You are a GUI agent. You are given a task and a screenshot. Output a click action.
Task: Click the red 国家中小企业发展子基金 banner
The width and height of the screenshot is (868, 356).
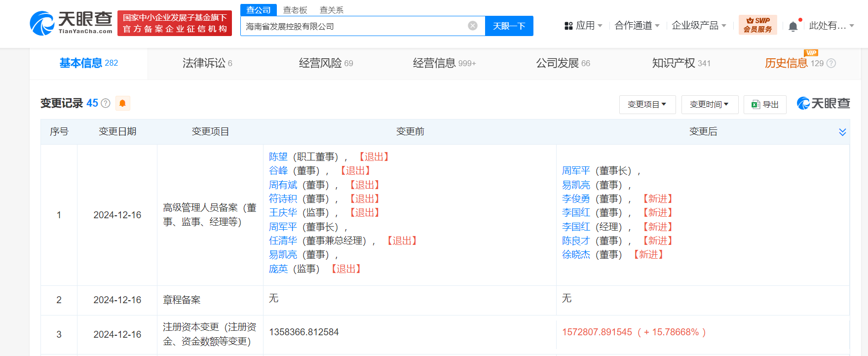click(x=175, y=23)
